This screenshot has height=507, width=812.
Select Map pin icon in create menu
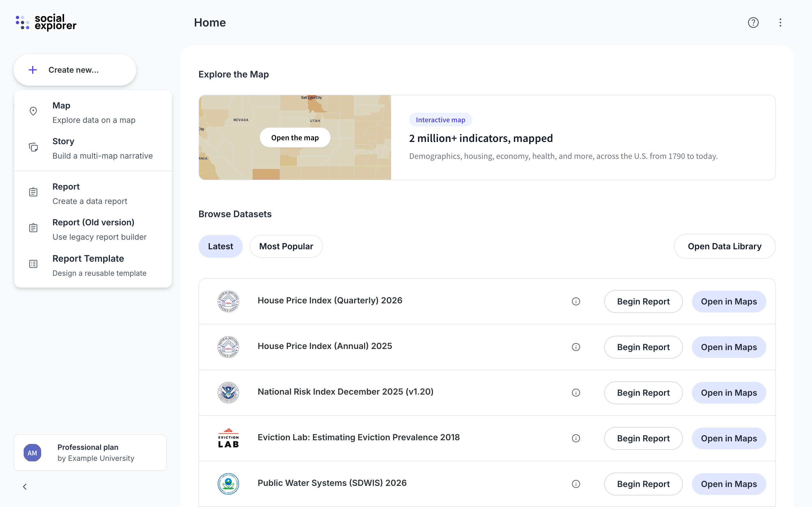coord(33,111)
